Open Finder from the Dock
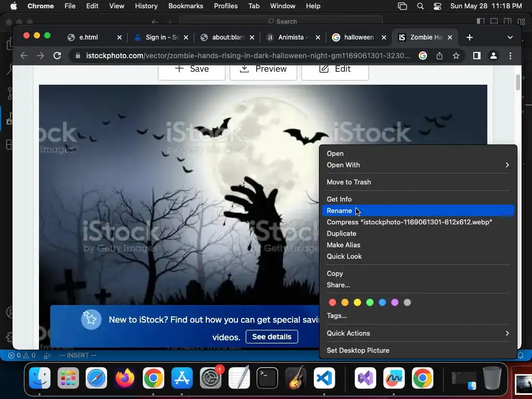 coord(40,378)
